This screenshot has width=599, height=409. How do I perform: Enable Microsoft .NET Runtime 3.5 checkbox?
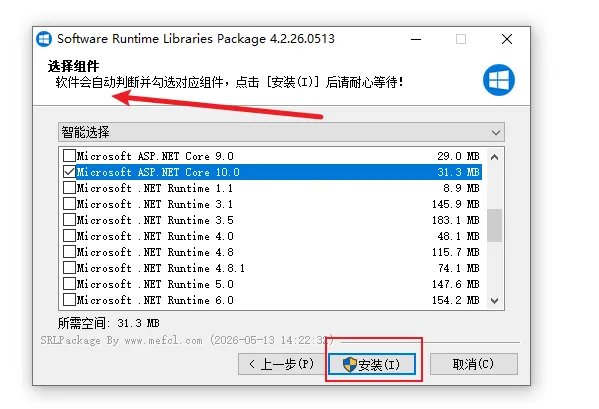pos(69,220)
